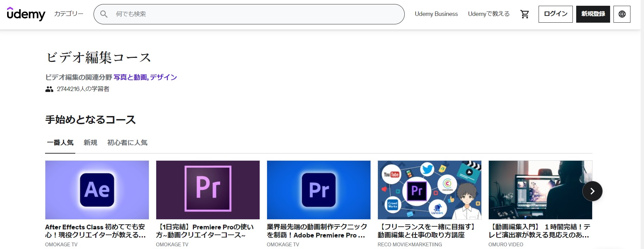Screen dimensions: 644x249
Task: Open the blue Adobe Premiere Pro thumbnail
Action: pyautogui.click(x=319, y=190)
